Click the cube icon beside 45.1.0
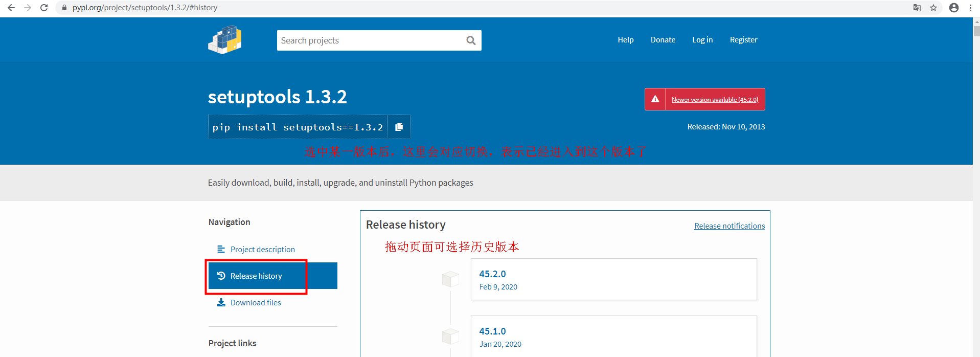Image resolution: width=980 pixels, height=357 pixels. 450,337
